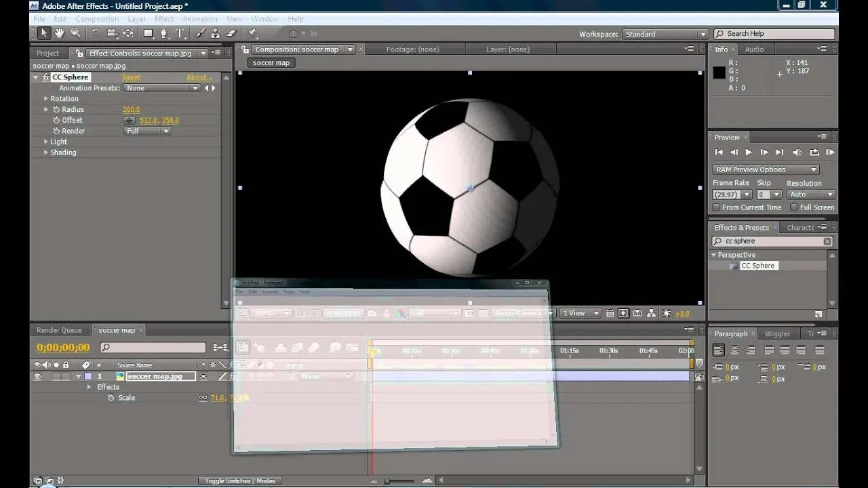Viewport: 868px width, 488px height.
Task: Toggle Radius stopwatch keyframing
Action: (56, 110)
